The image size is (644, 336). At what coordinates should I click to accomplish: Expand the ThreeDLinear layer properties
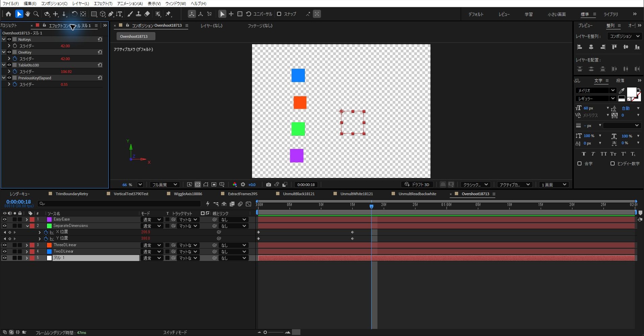pos(27,245)
